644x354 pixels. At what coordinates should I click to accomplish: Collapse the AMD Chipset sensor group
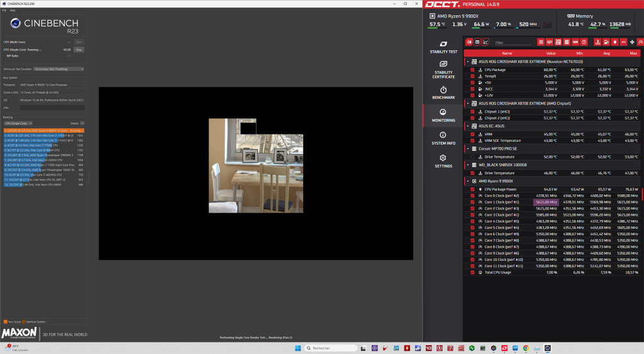point(467,104)
